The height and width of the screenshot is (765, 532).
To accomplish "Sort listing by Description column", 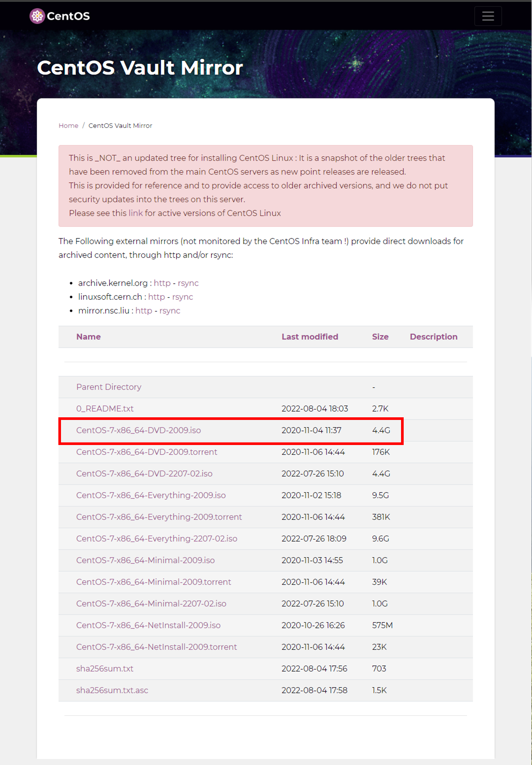I will click(x=434, y=337).
